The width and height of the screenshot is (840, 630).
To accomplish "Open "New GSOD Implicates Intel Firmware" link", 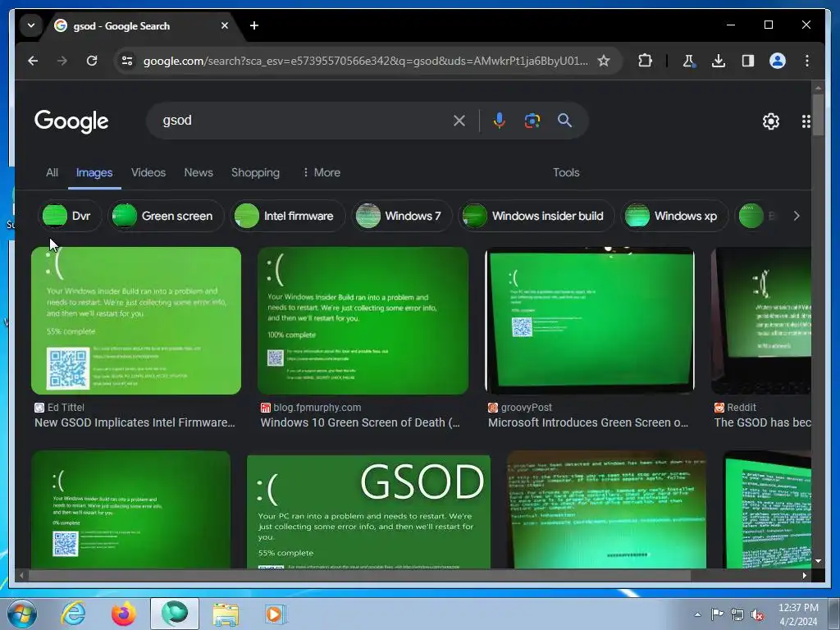I will pyautogui.click(x=135, y=422).
